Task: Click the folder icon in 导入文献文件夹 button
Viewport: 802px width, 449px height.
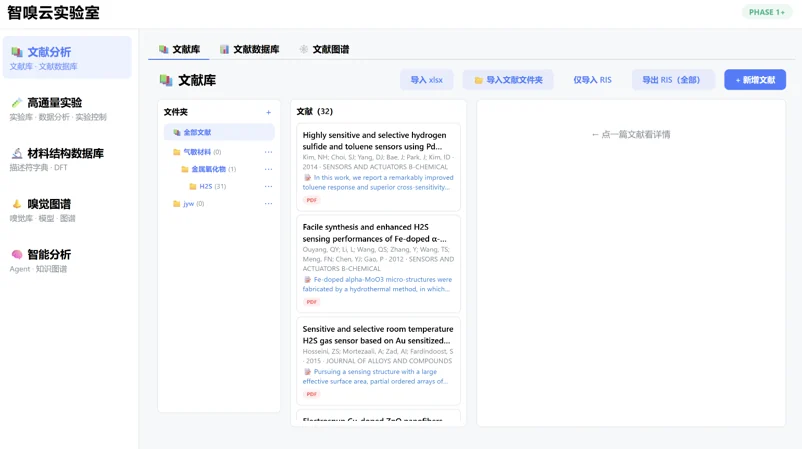Action: (478, 80)
